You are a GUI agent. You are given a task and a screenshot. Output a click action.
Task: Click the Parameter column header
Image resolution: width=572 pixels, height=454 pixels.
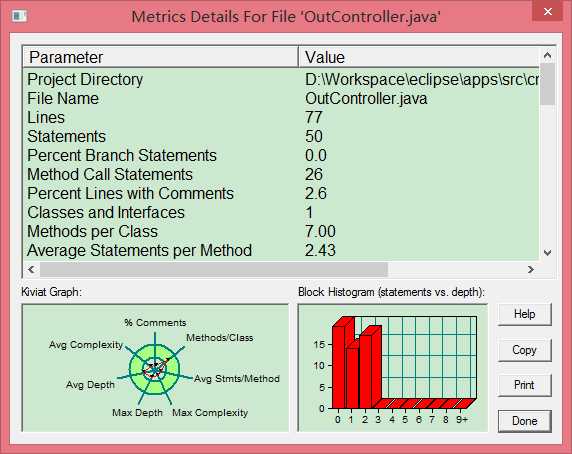(161, 57)
